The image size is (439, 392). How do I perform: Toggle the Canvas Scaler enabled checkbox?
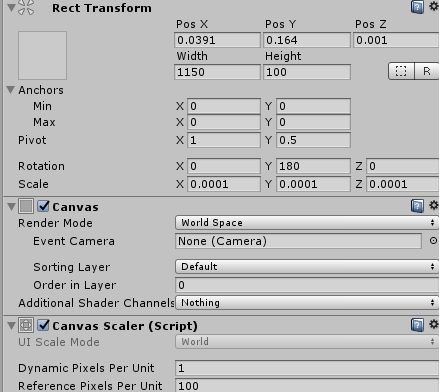[43, 325]
